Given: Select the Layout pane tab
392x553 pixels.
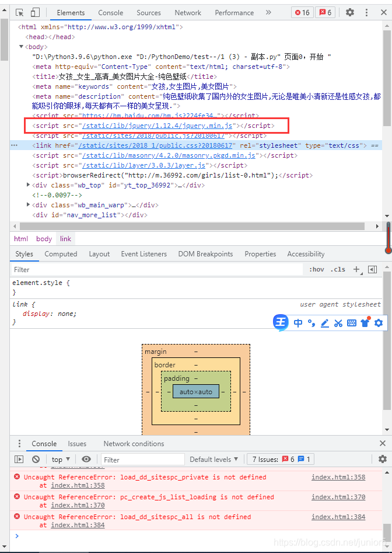Looking at the screenshot, I should click(99, 254).
